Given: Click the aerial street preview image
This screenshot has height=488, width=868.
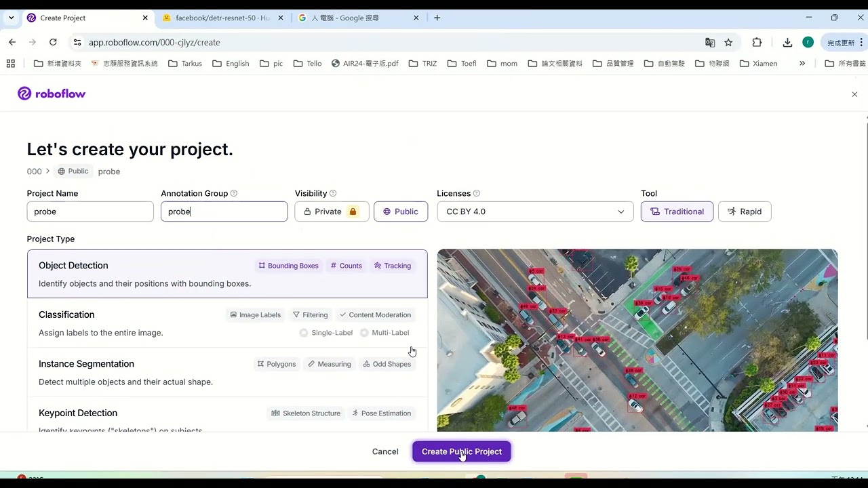Looking at the screenshot, I should coord(637,340).
